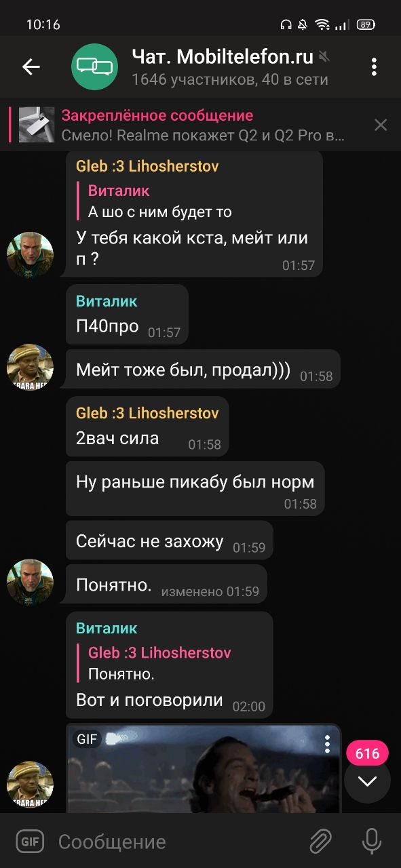
Task: Tap the microphone voice message icon
Action: (x=371, y=842)
